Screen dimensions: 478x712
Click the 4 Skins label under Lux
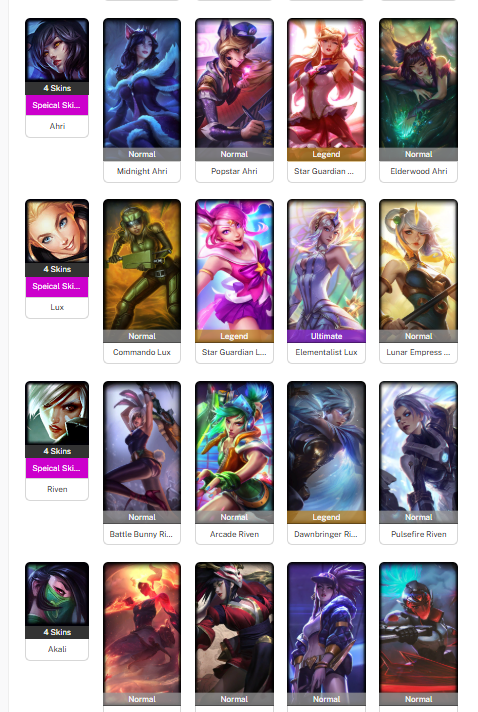[x=57, y=269]
